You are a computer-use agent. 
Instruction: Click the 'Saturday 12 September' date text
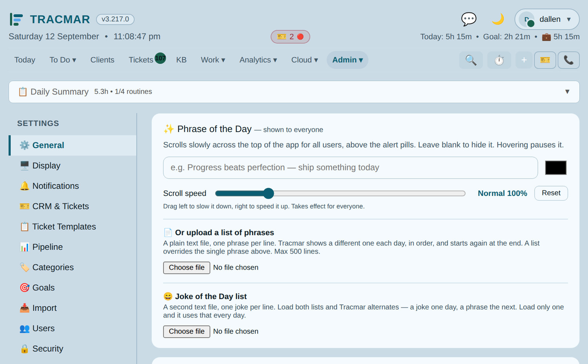pyautogui.click(x=54, y=36)
